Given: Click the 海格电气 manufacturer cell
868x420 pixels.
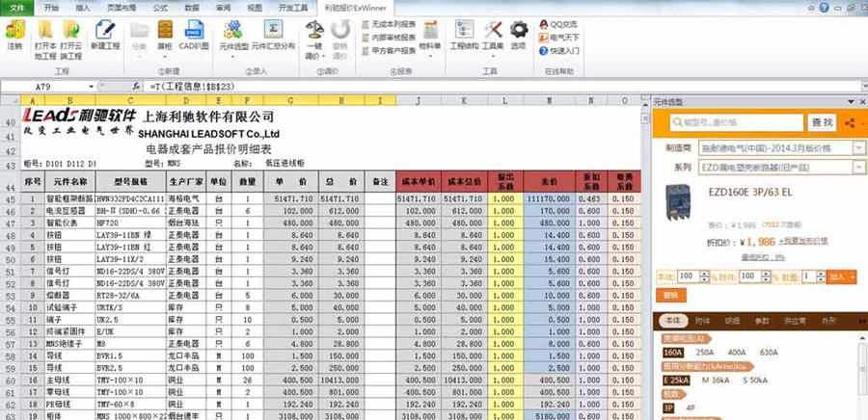Looking at the screenshot, I should [x=186, y=198].
